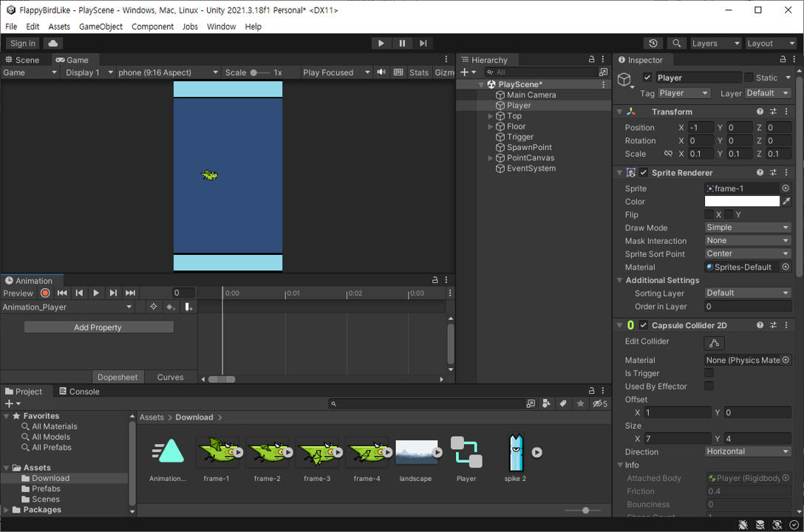Open the Sprite Renderer white color swatch
This screenshot has width=804, height=532.
(x=741, y=202)
